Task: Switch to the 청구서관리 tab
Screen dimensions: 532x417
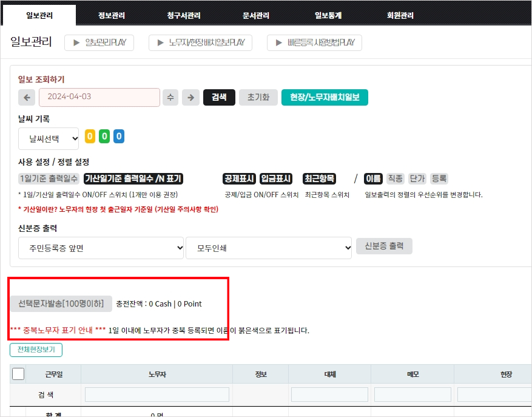Action: 184,16
